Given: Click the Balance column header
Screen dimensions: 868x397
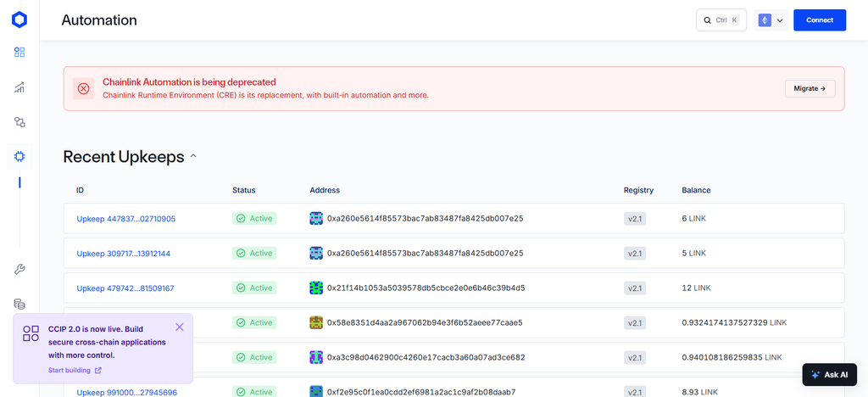Looking at the screenshot, I should click(x=697, y=190).
